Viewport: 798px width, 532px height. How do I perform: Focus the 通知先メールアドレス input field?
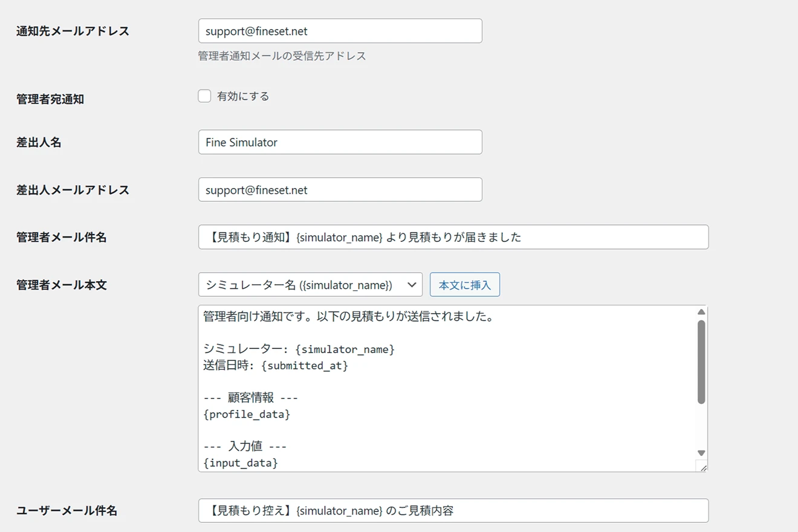tap(340, 31)
